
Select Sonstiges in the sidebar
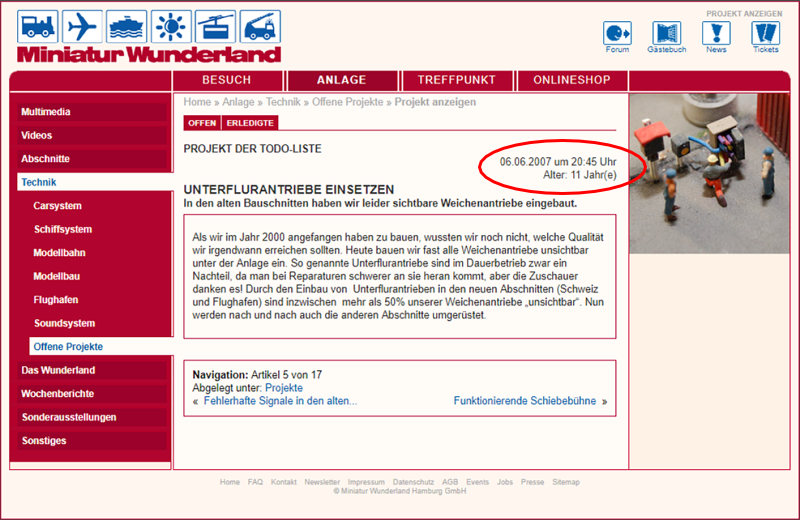click(x=92, y=440)
